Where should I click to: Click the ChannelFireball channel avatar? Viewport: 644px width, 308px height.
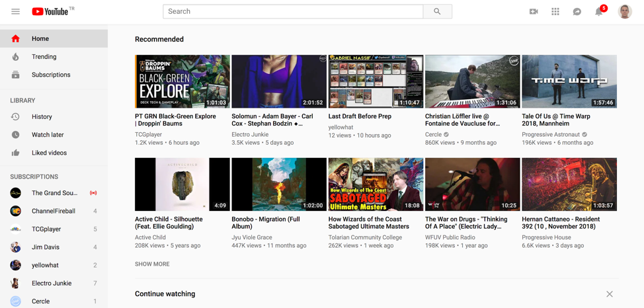[x=16, y=211]
